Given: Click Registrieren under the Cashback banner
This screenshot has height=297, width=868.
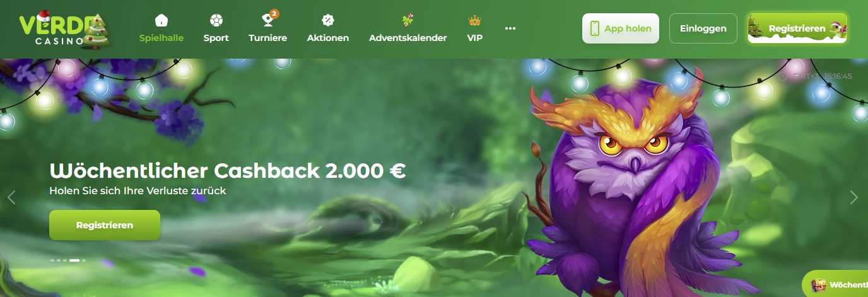Looking at the screenshot, I should click(x=105, y=225).
